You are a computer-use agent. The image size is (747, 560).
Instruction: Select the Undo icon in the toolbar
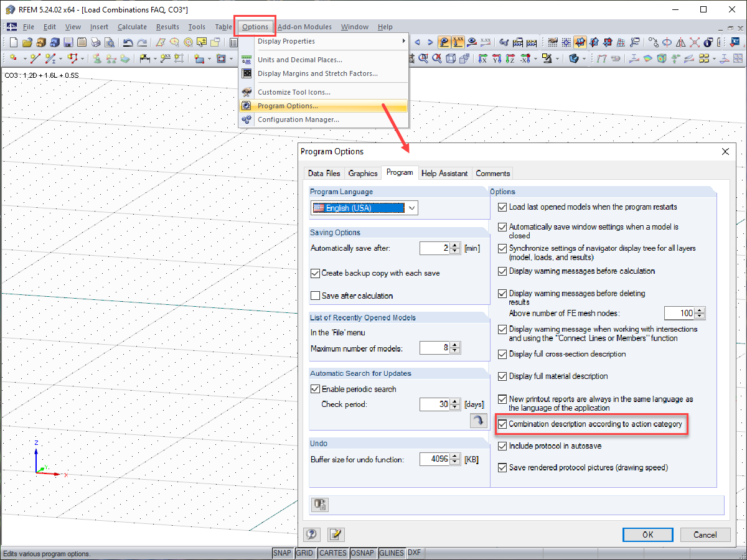click(128, 42)
